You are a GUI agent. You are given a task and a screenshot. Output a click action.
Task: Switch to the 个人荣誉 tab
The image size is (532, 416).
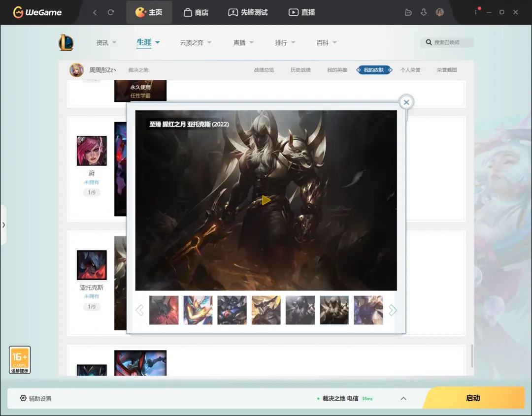[410, 70]
